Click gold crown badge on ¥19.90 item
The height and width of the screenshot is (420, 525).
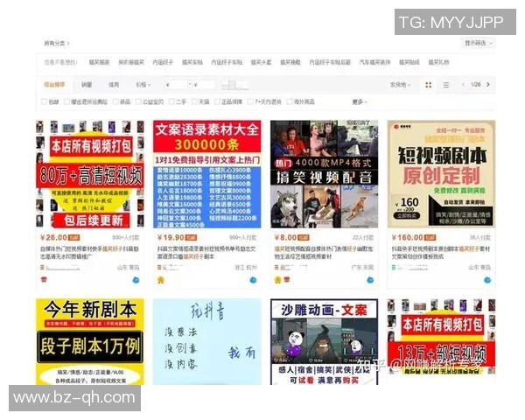161,280
